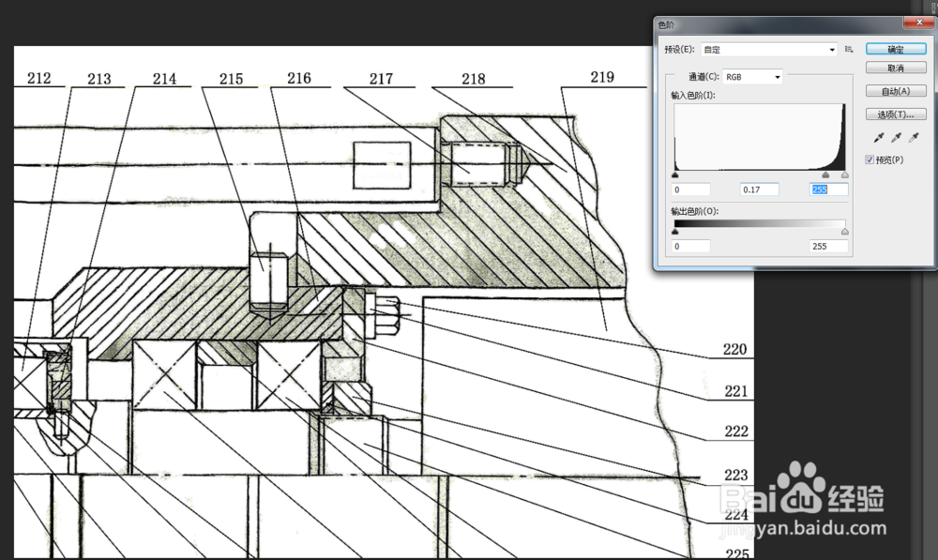Toggle the 预览(P) preview checkbox
Viewport: 938px width, 560px height.
click(870, 159)
